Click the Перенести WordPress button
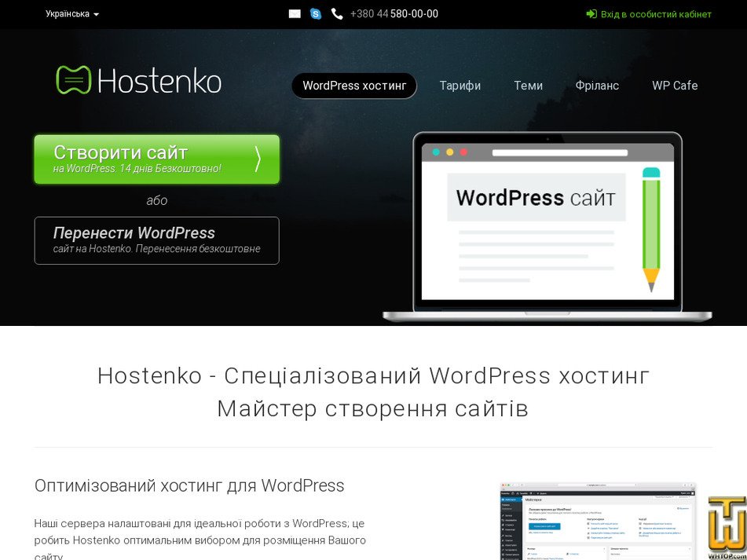The height and width of the screenshot is (560, 747). pyautogui.click(x=156, y=240)
